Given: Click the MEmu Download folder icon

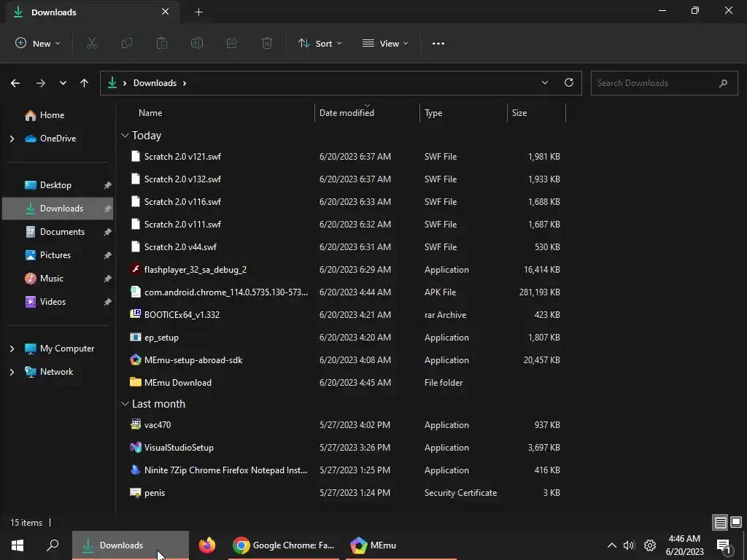Looking at the screenshot, I should pos(136,382).
